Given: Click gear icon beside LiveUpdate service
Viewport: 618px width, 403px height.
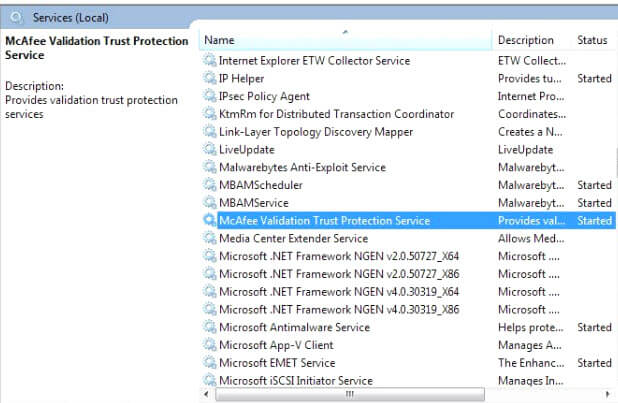Looking at the screenshot, I should 209,149.
